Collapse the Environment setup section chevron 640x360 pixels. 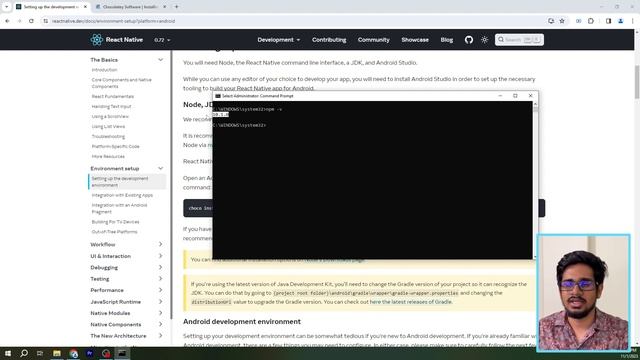coord(160,168)
